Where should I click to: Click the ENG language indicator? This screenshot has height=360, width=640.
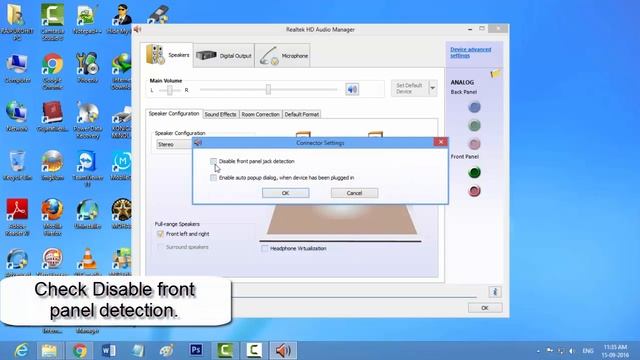point(588,351)
